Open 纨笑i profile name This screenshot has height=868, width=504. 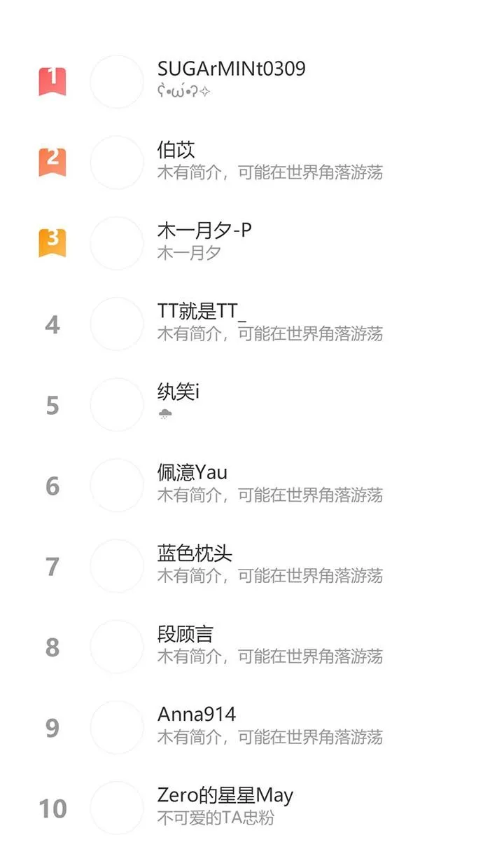178,392
